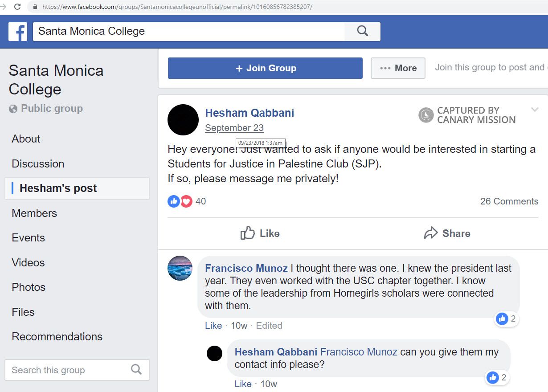
Task: Click like count badge on Francisco's comment
Action: click(507, 319)
